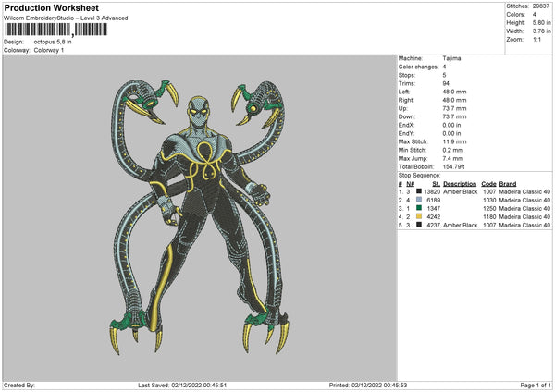Select the design name 'octopus 5,8 in'
The height and width of the screenshot is (392, 555).
tap(53, 42)
